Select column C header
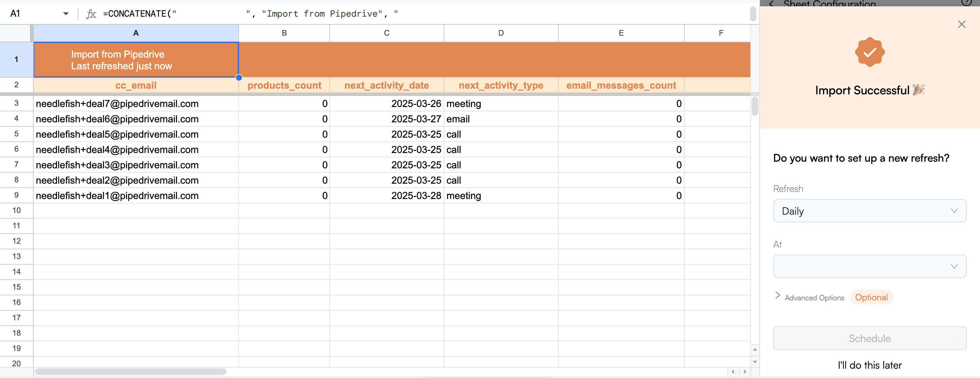 (x=387, y=33)
